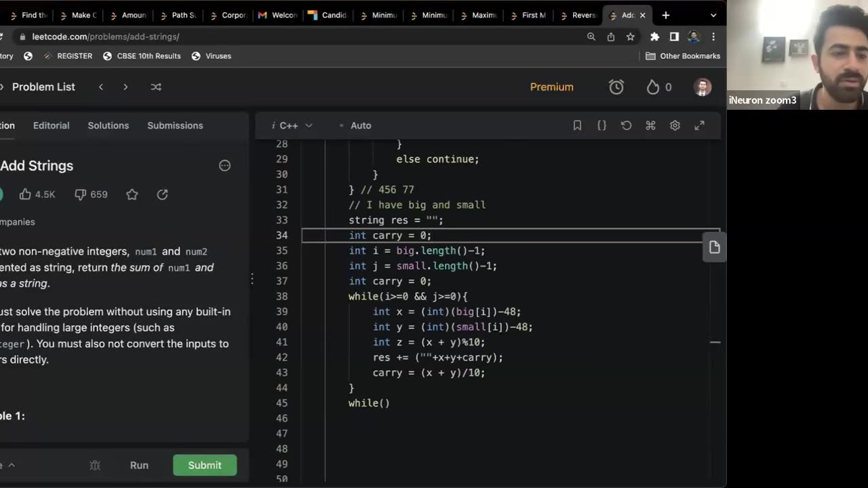Open the new tab plus button
868x488 pixels.
pos(666,15)
